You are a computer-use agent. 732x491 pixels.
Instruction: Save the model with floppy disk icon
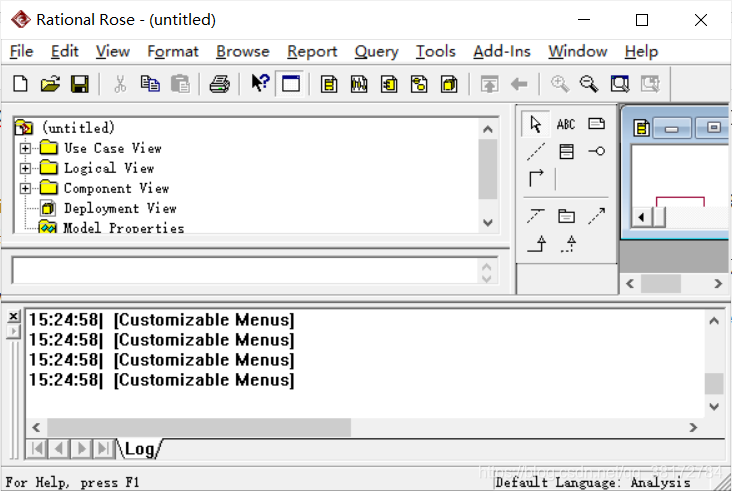click(x=80, y=84)
